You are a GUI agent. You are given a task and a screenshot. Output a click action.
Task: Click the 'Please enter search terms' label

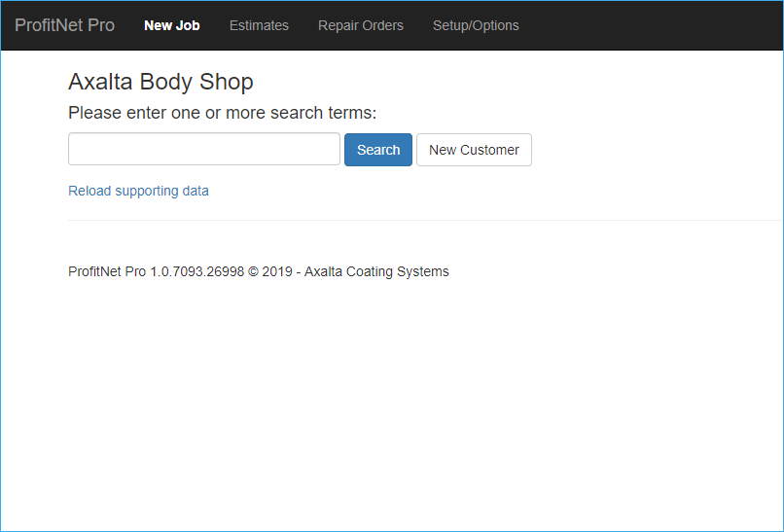[222, 113]
